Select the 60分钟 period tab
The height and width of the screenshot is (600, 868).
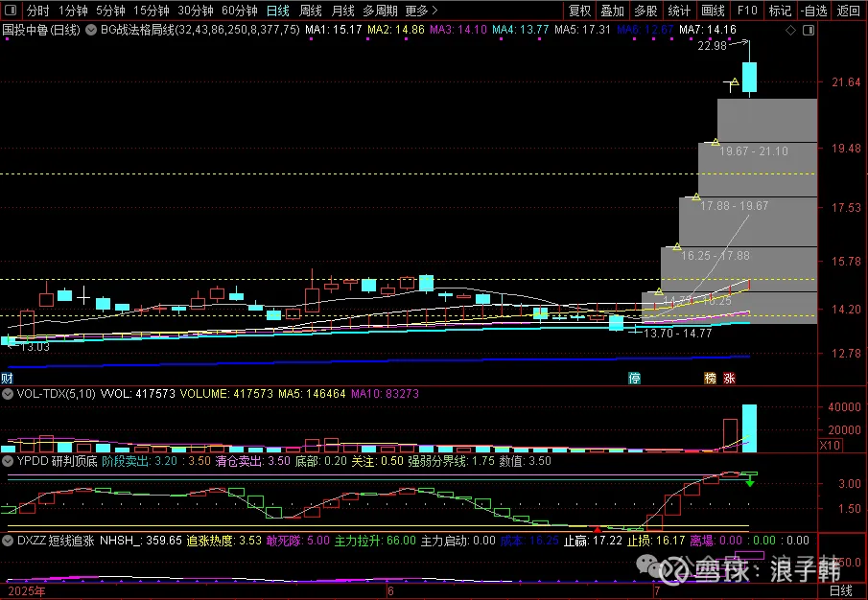(x=239, y=11)
